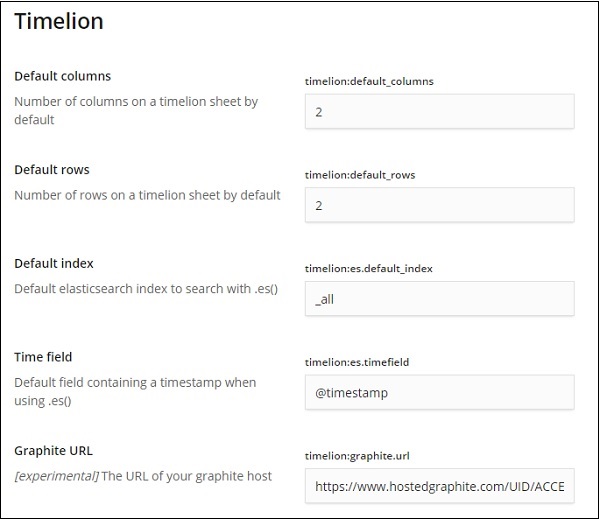Click the timelion:es.default_index key text
Screen dimensions: 600x519
pyautogui.click(x=368, y=268)
